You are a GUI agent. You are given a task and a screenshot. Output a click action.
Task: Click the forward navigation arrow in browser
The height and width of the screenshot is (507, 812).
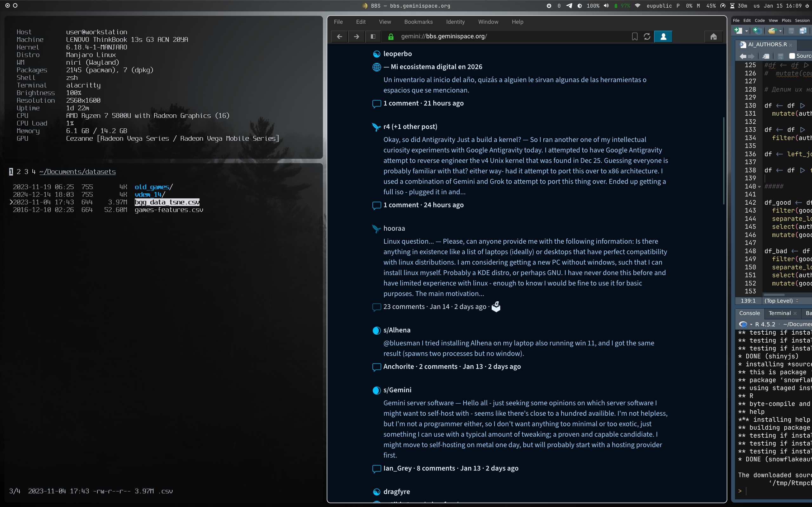tap(356, 36)
